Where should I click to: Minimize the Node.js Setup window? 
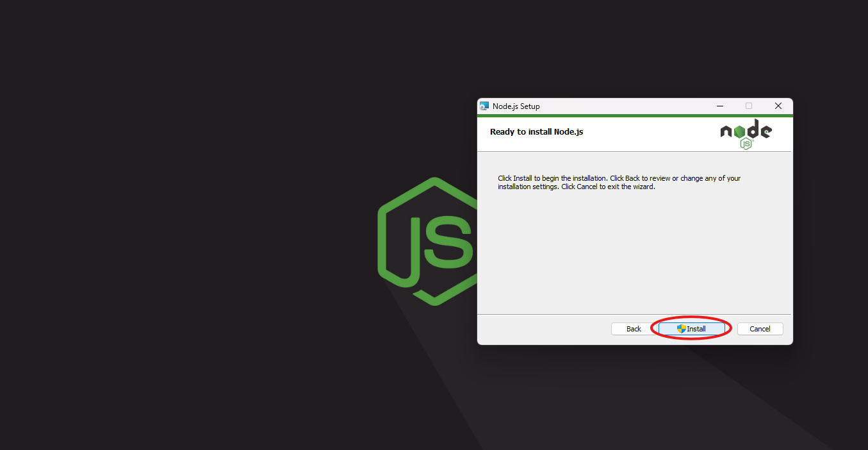(x=720, y=106)
